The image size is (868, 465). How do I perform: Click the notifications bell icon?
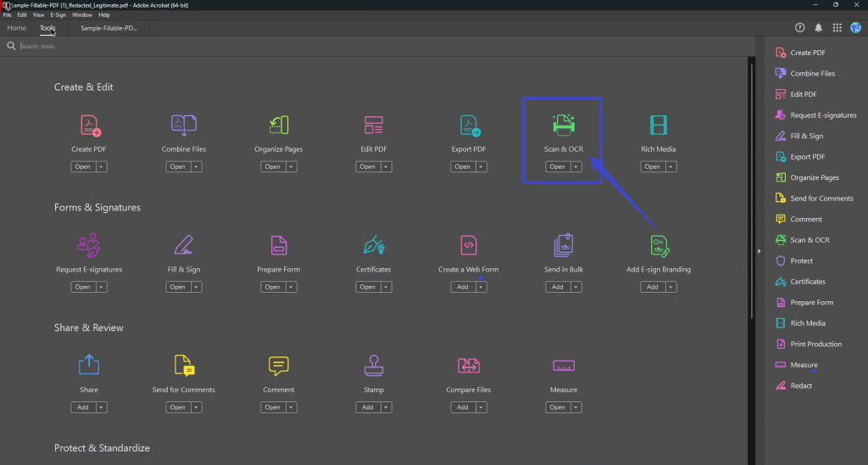pyautogui.click(x=818, y=28)
